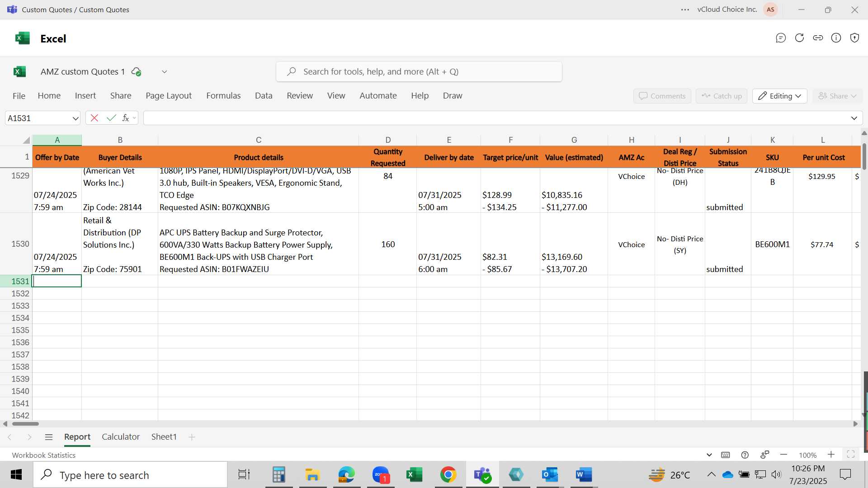Click the more options ellipsis in title bar

point(685,9)
